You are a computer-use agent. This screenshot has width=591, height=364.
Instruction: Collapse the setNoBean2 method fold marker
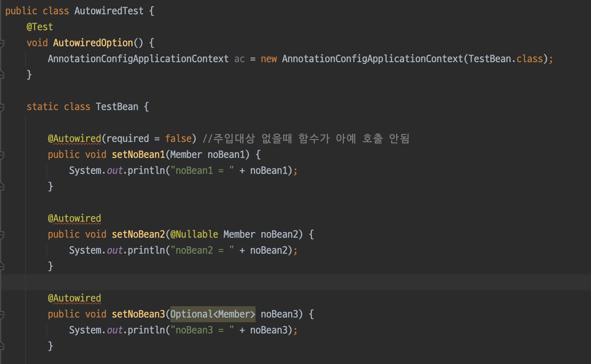click(x=2, y=234)
